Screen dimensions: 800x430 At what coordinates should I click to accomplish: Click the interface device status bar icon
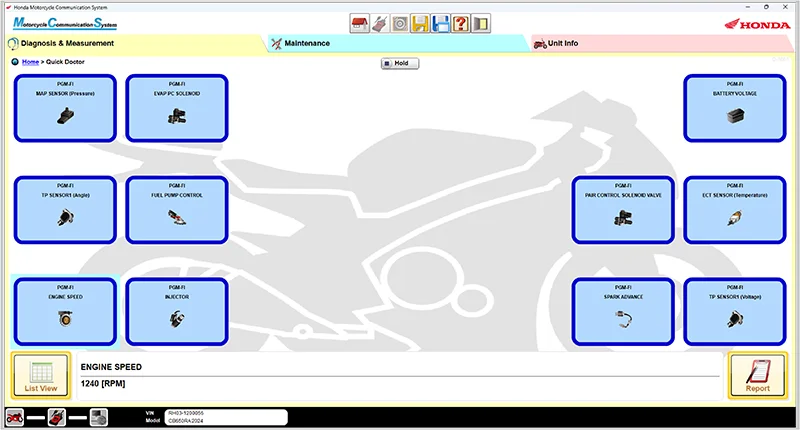57,418
